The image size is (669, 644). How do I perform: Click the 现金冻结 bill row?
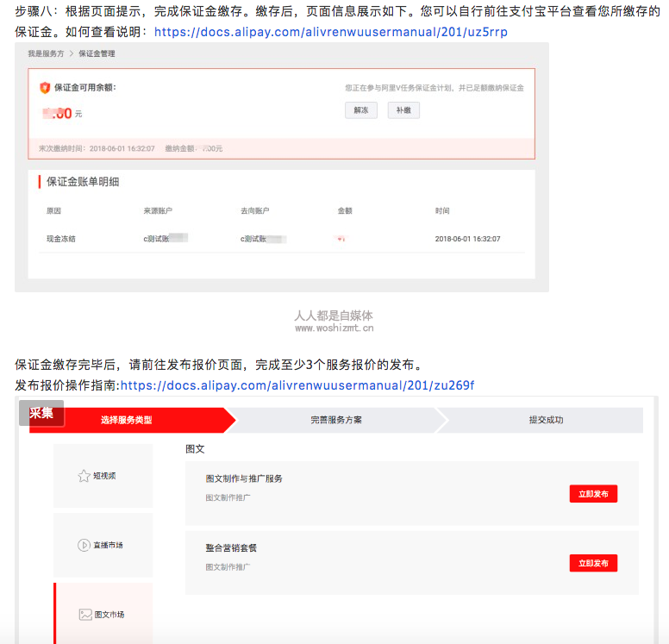point(61,239)
